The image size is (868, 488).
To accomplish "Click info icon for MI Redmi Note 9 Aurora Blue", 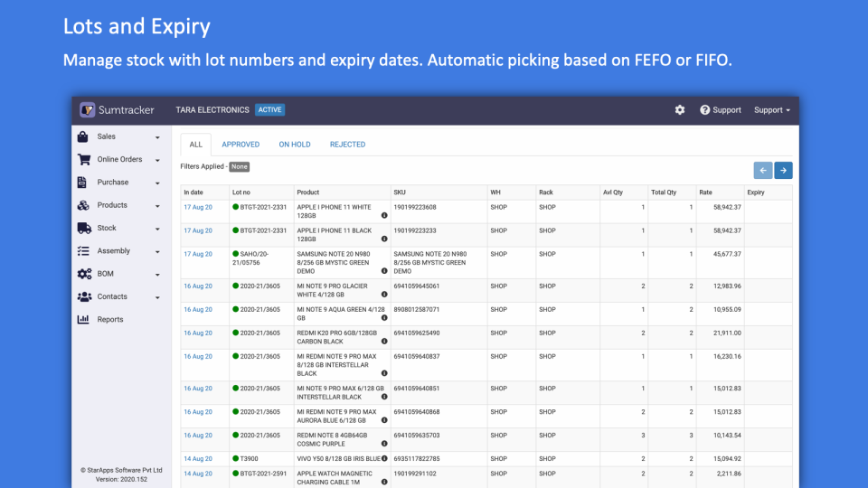I will coord(384,420).
